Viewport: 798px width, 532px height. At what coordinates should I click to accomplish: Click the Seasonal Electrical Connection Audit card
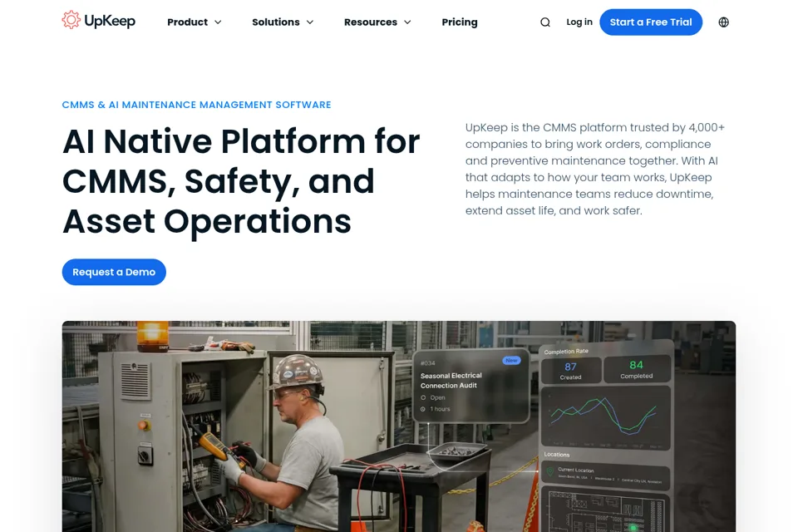pyautogui.click(x=470, y=386)
